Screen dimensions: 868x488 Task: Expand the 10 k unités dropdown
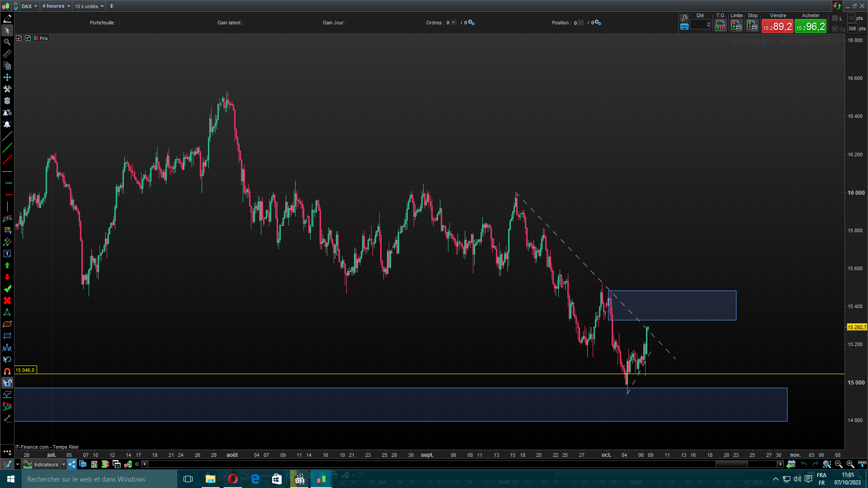click(x=89, y=6)
